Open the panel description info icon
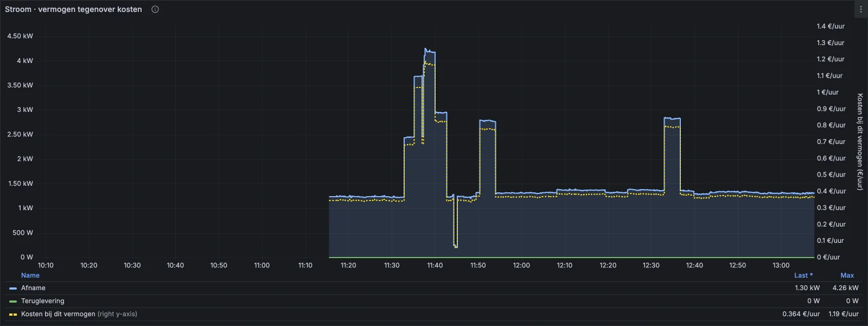Screen dimensions: 868x326 pyautogui.click(x=155, y=9)
